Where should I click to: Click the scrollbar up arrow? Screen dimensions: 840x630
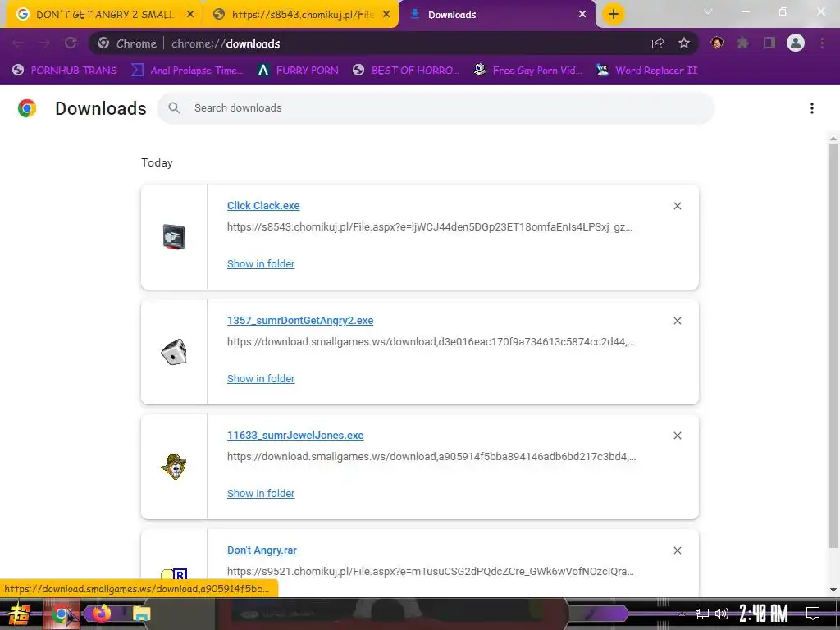click(x=833, y=138)
